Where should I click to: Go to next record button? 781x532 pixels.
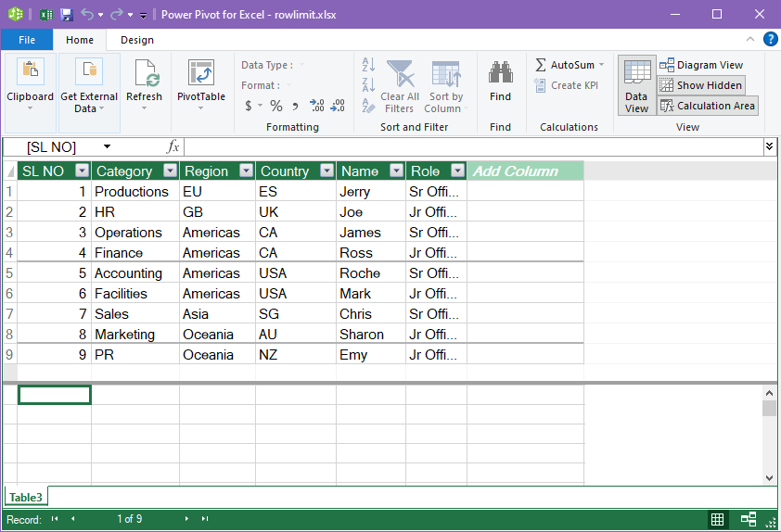click(x=186, y=519)
